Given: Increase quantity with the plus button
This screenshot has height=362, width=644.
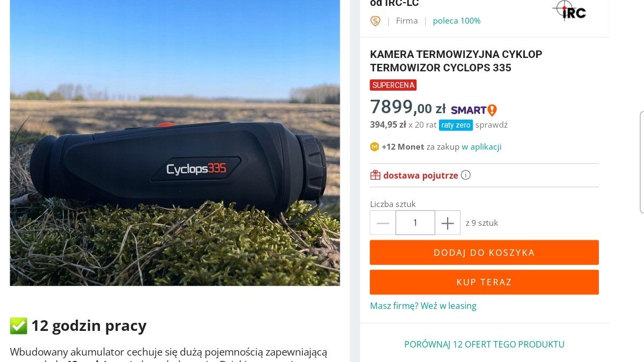Looking at the screenshot, I should click(448, 223).
